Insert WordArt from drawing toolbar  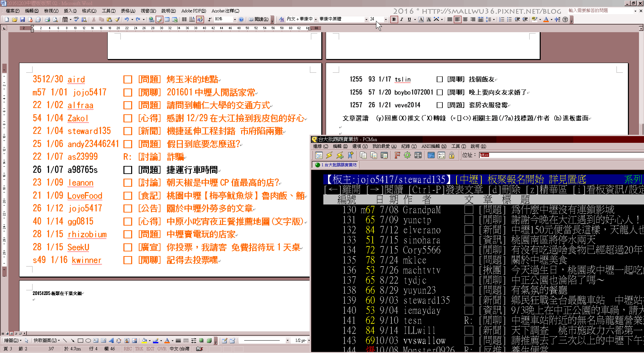tap(111, 341)
